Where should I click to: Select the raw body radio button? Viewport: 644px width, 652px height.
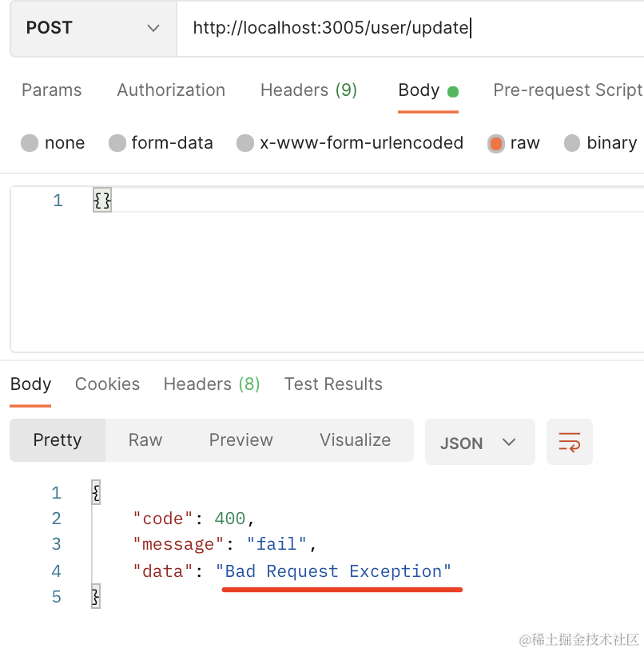point(496,144)
